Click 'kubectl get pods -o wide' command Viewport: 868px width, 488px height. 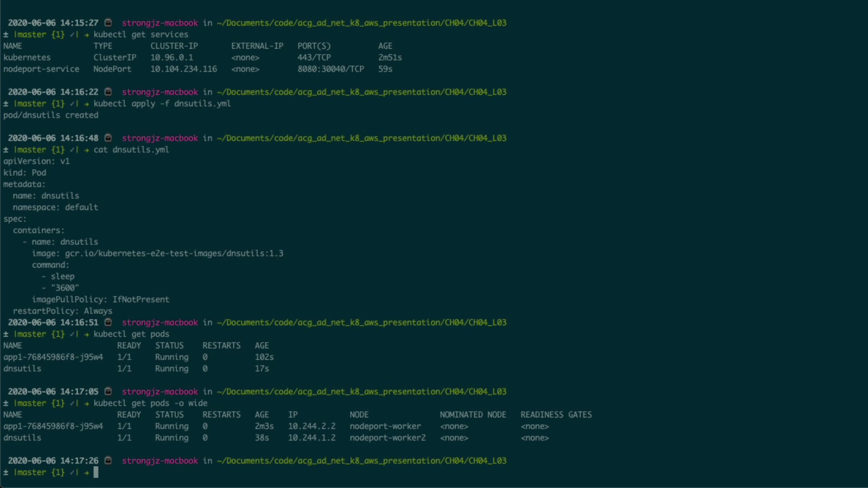point(150,403)
